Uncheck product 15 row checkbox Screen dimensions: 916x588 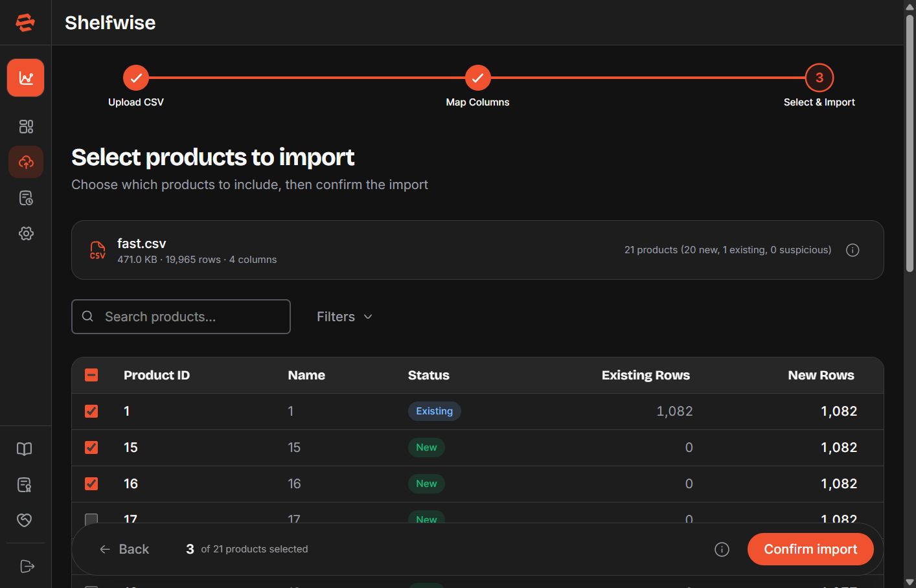[x=91, y=447]
